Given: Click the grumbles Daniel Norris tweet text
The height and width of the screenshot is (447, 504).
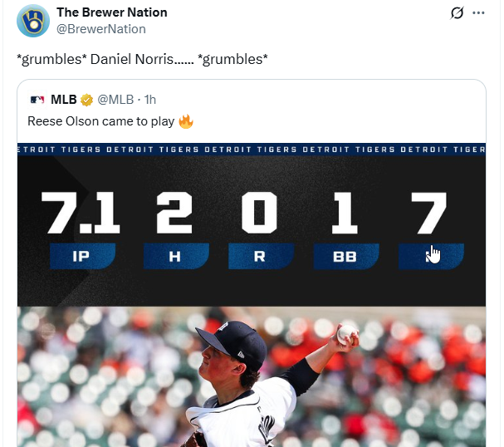Looking at the screenshot, I should [x=142, y=59].
